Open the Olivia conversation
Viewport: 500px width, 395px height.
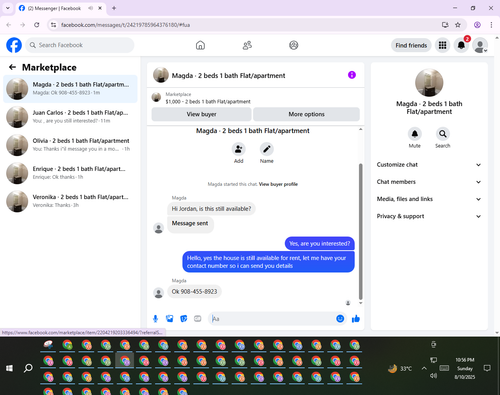point(70,145)
